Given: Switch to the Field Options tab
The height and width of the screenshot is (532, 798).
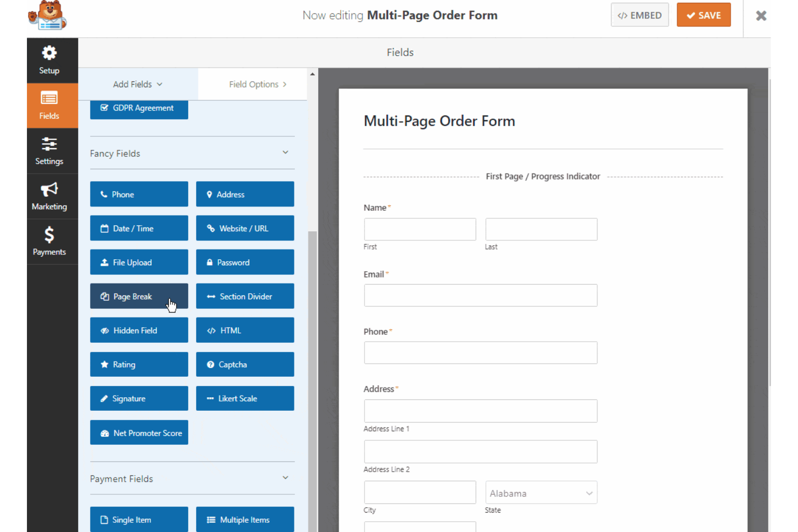Looking at the screenshot, I should coord(253,84).
